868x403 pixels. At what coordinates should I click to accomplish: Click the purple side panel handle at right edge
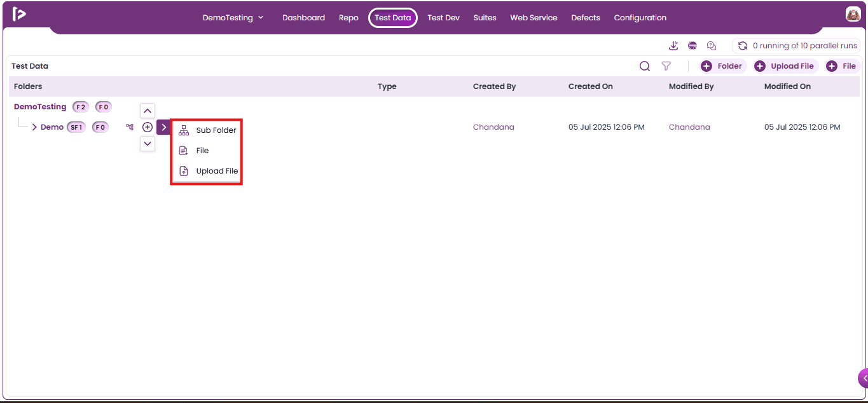pos(864,378)
